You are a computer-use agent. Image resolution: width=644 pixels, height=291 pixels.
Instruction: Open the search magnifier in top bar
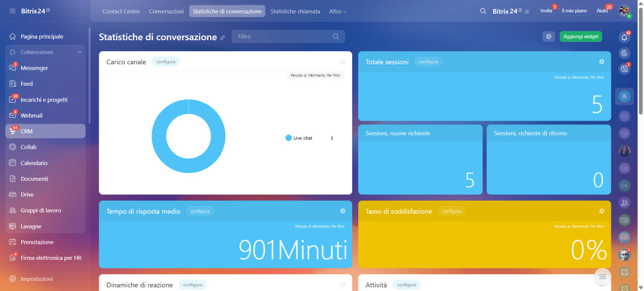(483, 11)
